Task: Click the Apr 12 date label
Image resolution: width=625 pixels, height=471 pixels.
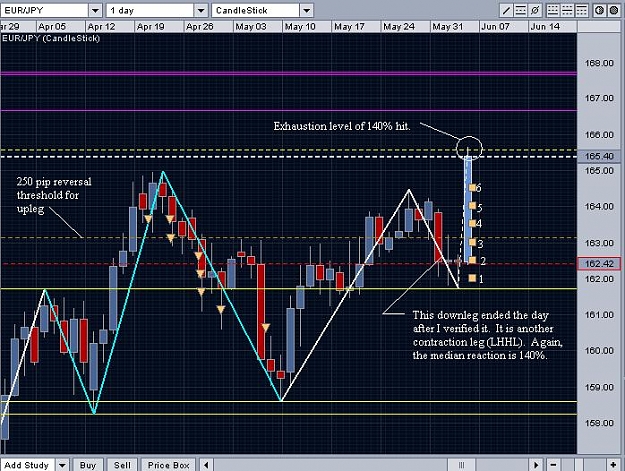Action: (x=101, y=27)
